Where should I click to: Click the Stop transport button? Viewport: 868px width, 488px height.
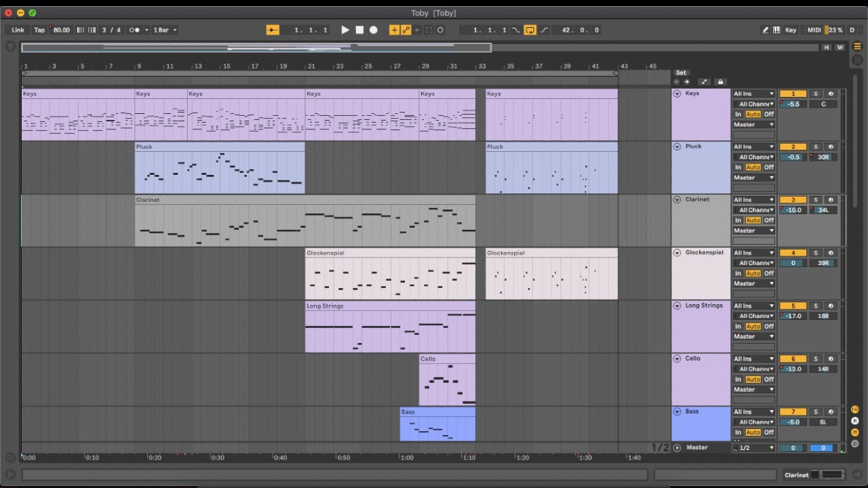click(359, 30)
